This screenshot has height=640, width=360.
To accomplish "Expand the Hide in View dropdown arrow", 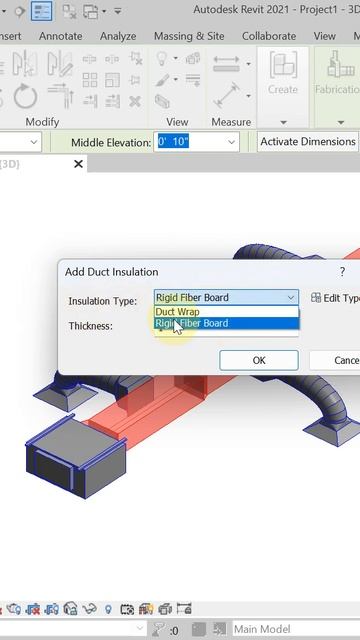I will click(176, 58).
